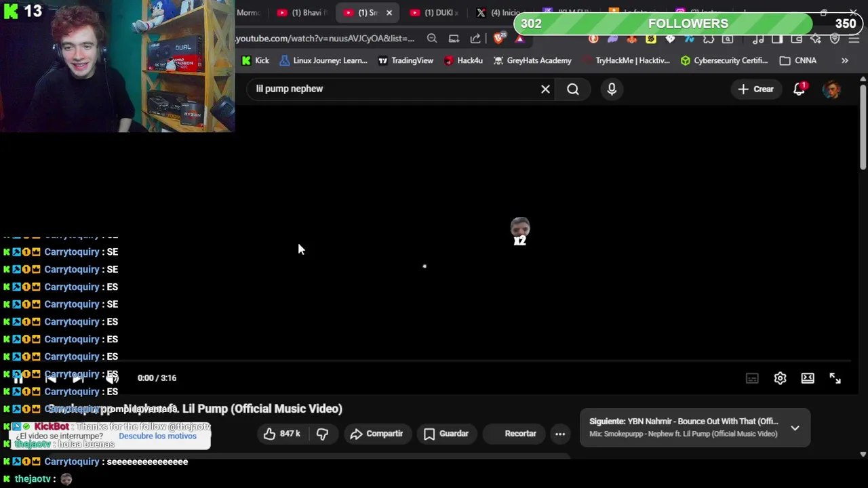
Task: Open the DuckDuckGo extension icon
Action: (593, 39)
